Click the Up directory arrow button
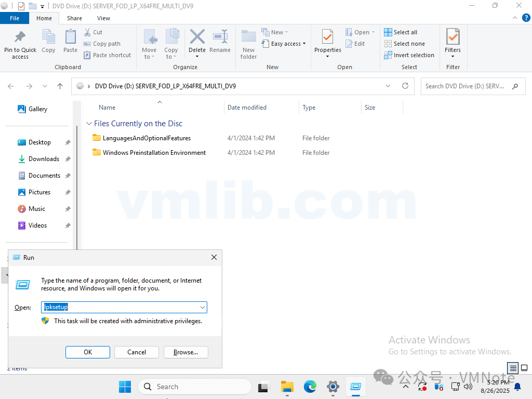 click(x=60, y=86)
